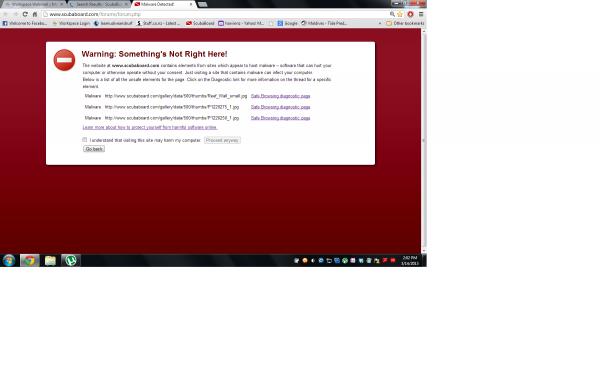
Task: Click the 'Warning: Something's Not Right Here!' heading
Action: point(154,54)
